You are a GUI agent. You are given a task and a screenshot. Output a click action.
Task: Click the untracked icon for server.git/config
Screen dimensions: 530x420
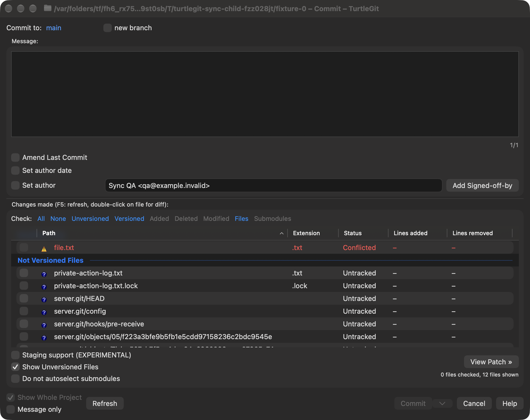(x=44, y=312)
